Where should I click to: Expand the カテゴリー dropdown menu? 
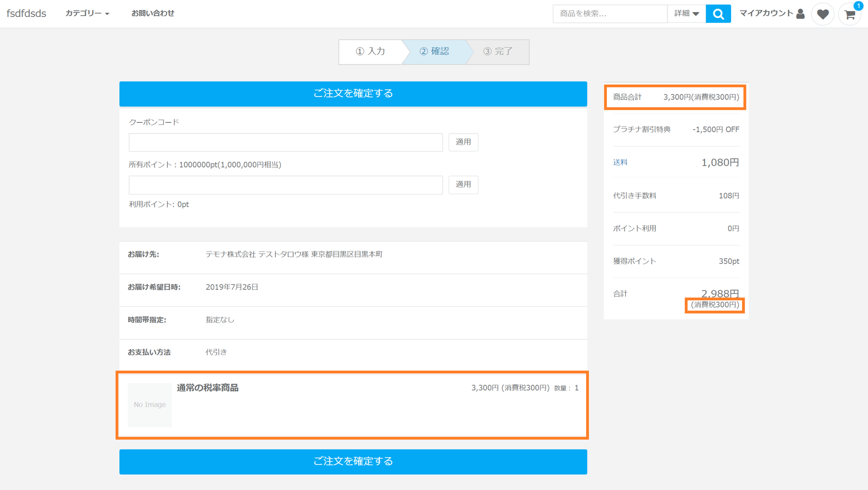pos(87,14)
